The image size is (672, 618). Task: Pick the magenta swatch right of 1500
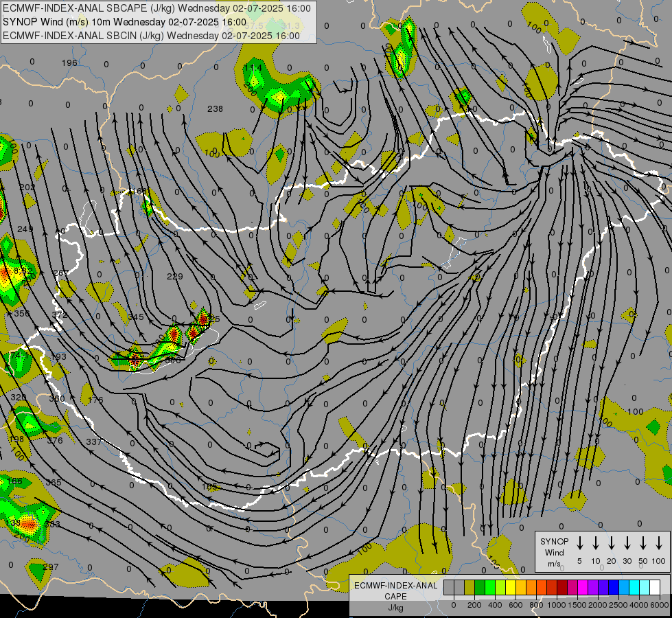(x=583, y=588)
